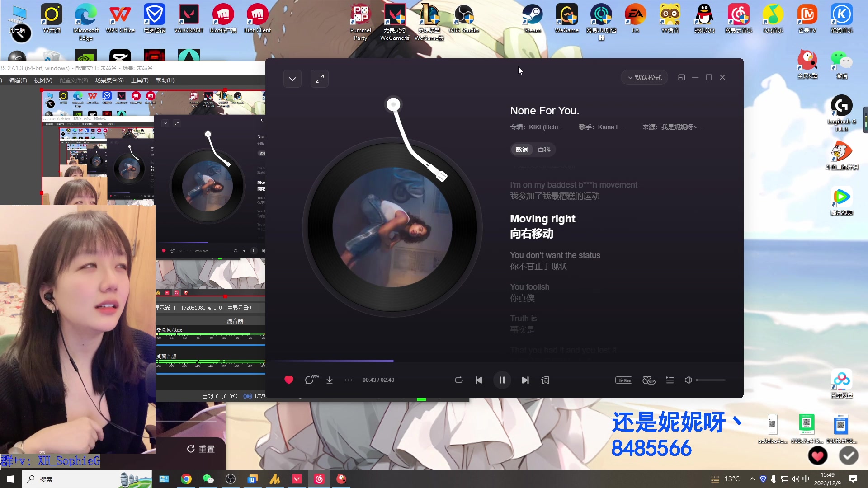Screen dimensions: 868x488
Task: Open more options three-dot menu in player
Action: [349, 380]
